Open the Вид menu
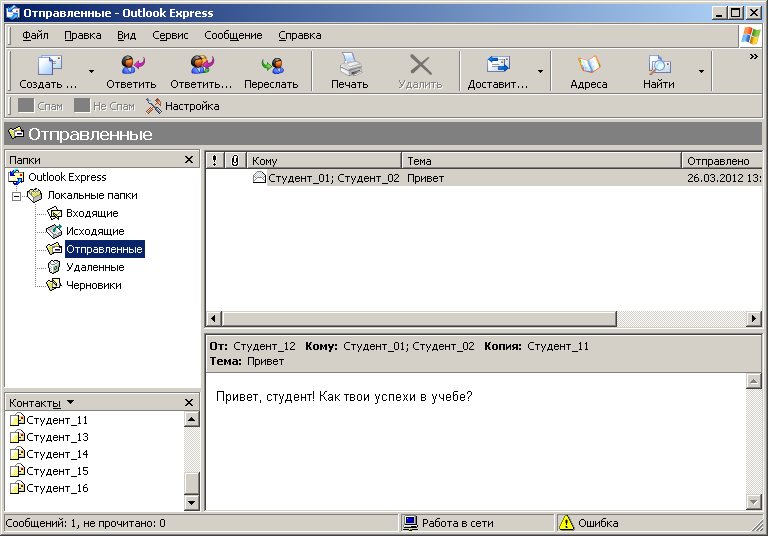 tap(126, 35)
